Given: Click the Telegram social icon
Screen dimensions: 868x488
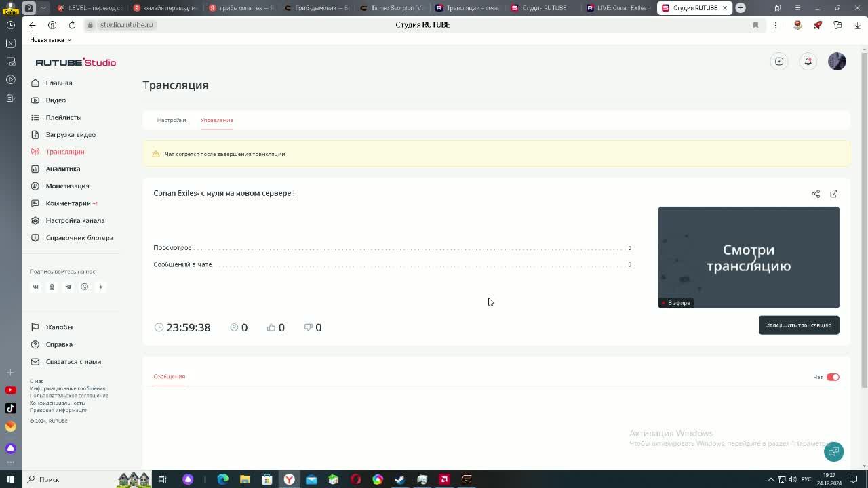Looking at the screenshot, I should coord(68,287).
